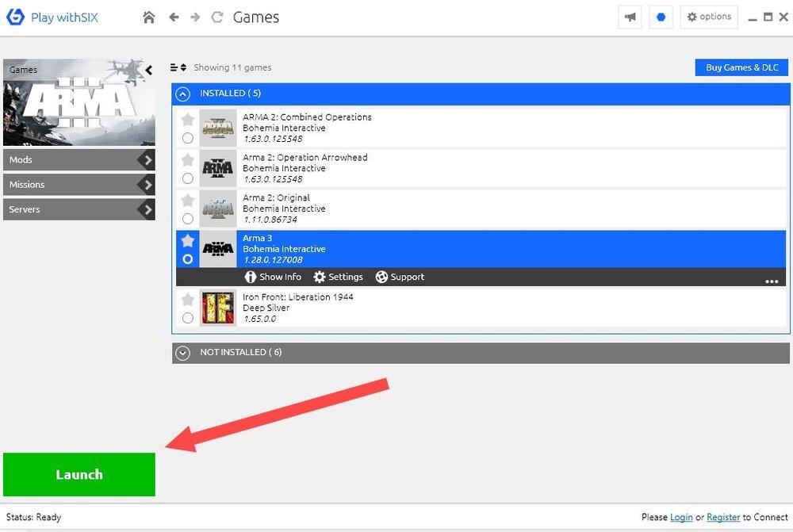Select the ARMA 2: Combined Operations title text
793x532 pixels.
(x=307, y=117)
